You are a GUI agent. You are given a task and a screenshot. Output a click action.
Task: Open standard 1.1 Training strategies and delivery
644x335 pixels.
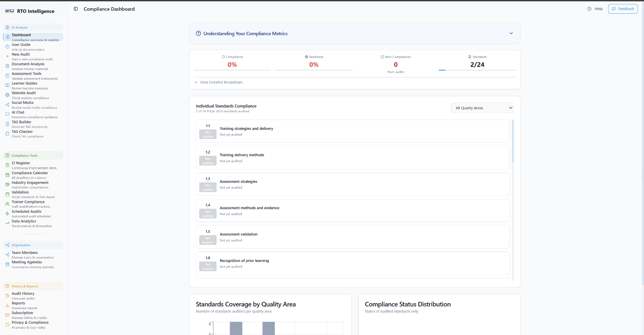coord(353,131)
